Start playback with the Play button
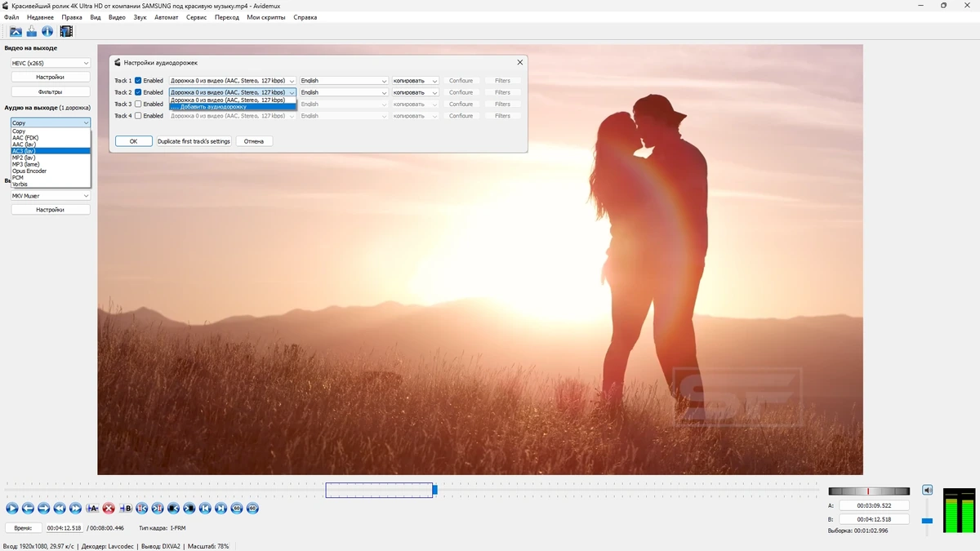Screen dimensions: 980x551 point(12,509)
